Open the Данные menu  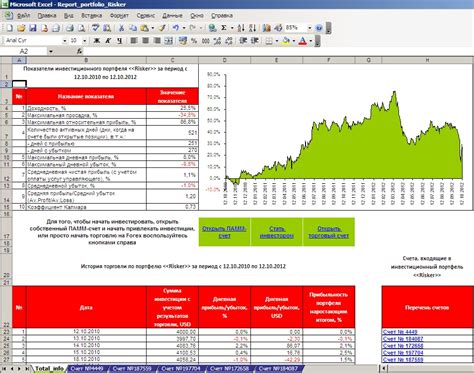[172, 16]
